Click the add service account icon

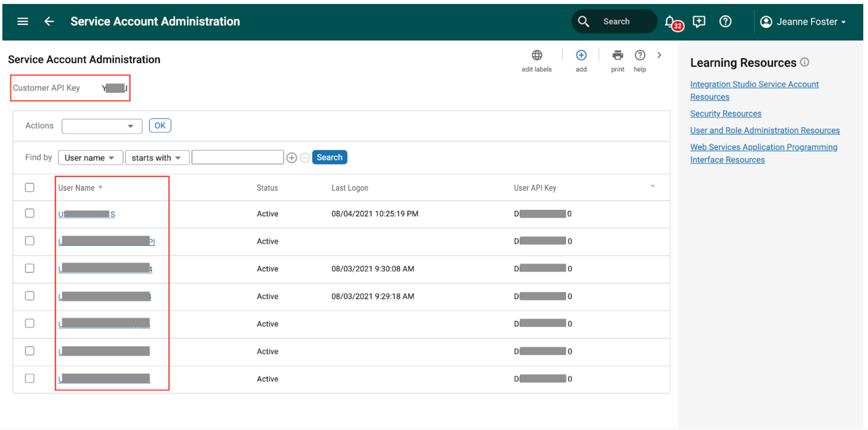(581, 56)
